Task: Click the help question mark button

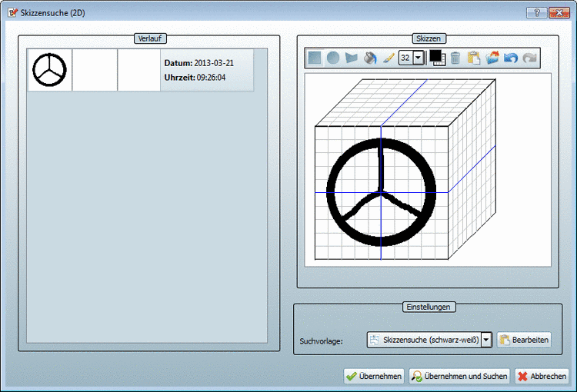Action: pyautogui.click(x=536, y=13)
